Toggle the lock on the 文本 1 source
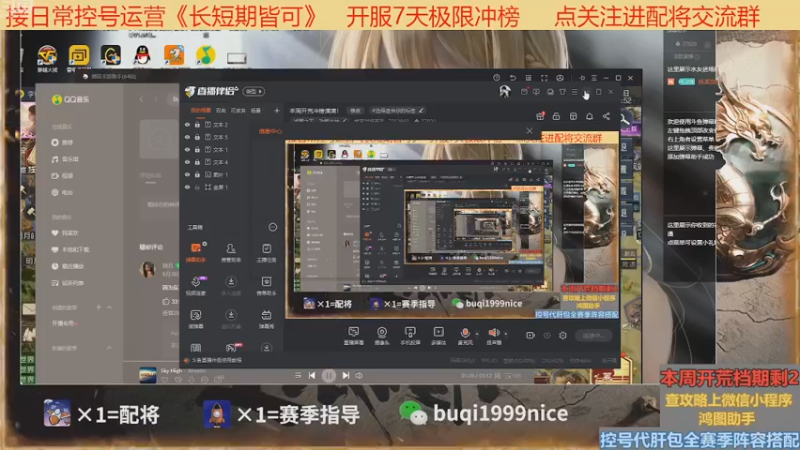Viewport: 800px width, 450px height. point(197,149)
